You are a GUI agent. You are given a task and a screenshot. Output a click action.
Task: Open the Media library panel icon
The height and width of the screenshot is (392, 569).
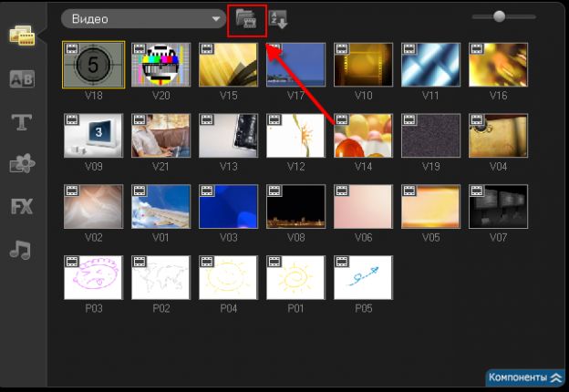(22, 36)
